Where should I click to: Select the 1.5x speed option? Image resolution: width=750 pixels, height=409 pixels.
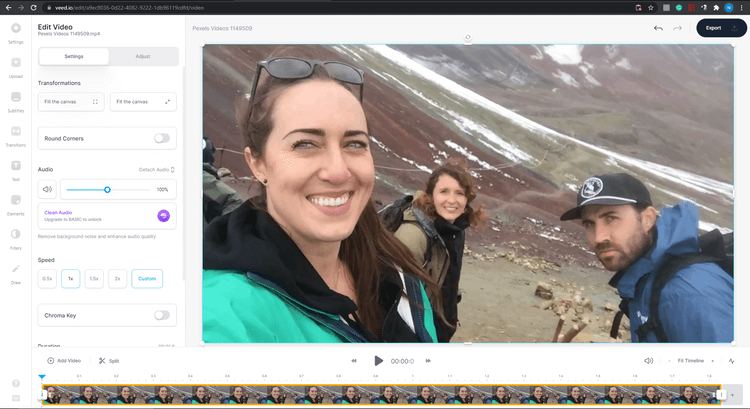coord(93,279)
